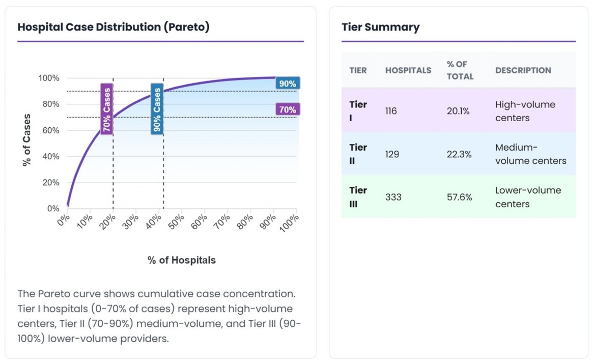
Task: Click the TIER column header
Action: click(x=358, y=70)
